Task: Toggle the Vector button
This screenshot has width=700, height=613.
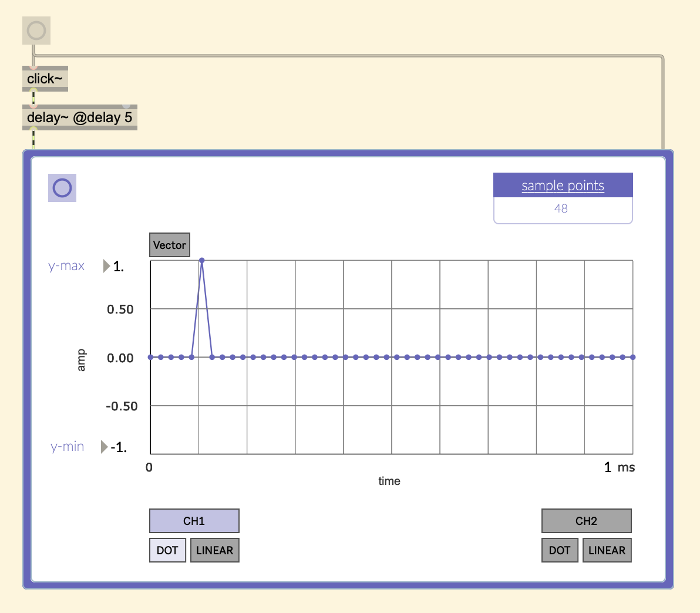Action: [170, 245]
